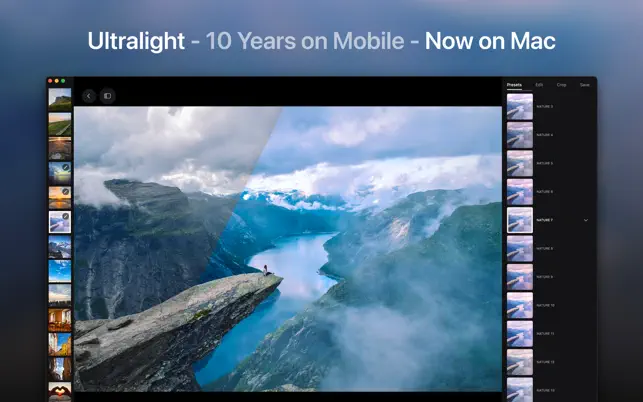643x402 pixels.
Task: Select the blue sky clouds photo
Action: [x=60, y=271]
